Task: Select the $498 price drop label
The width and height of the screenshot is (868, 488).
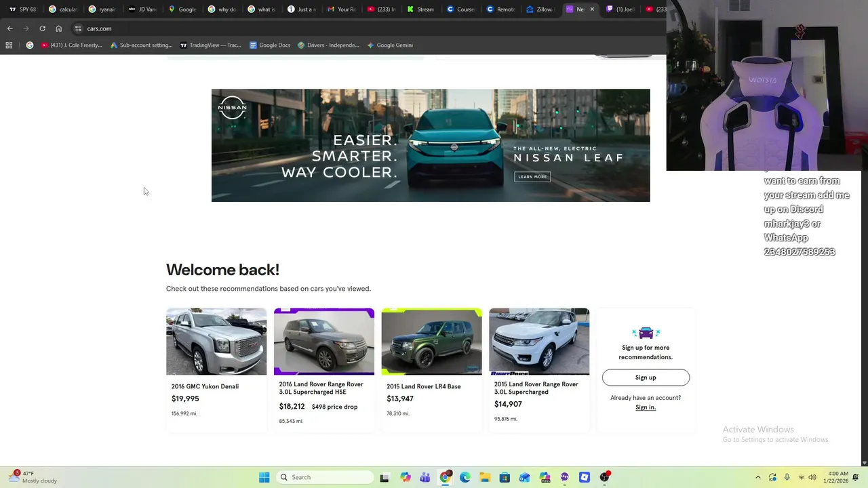Action: click(334, 407)
